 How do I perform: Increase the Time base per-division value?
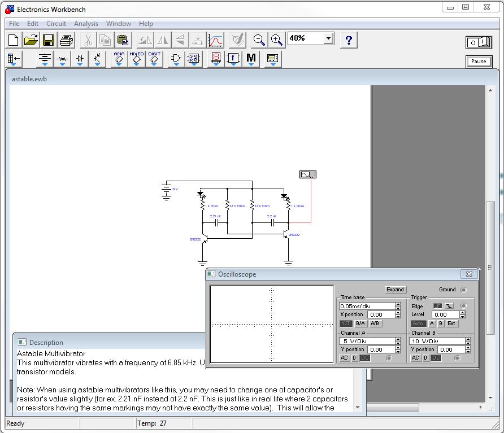tap(398, 304)
